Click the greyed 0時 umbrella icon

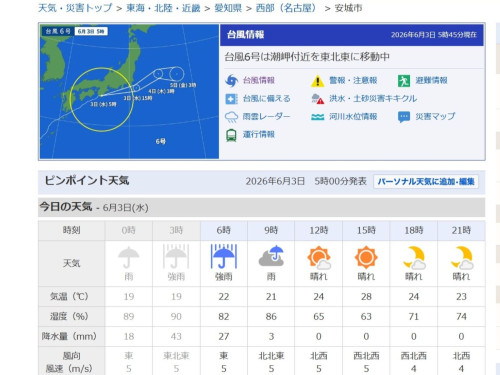click(129, 257)
